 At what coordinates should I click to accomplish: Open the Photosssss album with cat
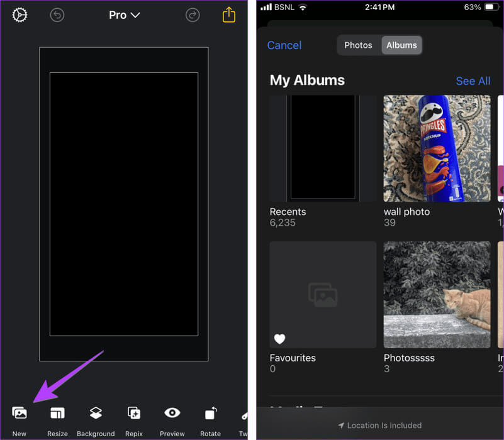point(437,295)
